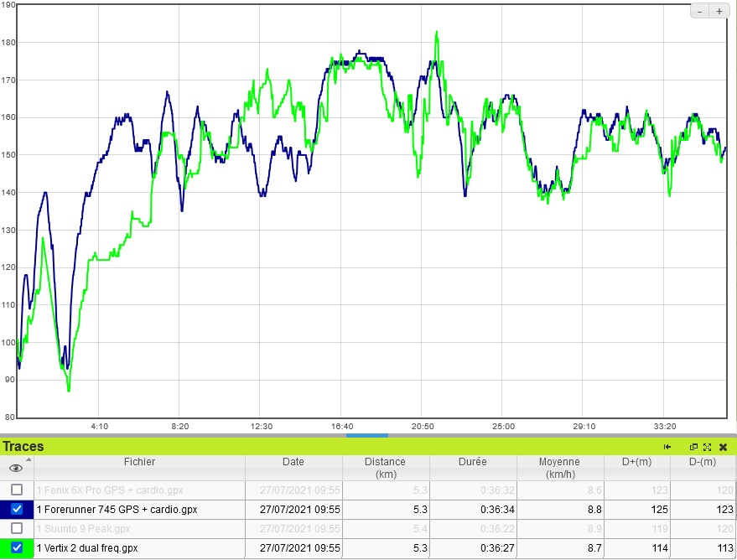Enable the Suunto 9 Peak trace checkbox
The width and height of the screenshot is (737, 560).
click(x=17, y=528)
